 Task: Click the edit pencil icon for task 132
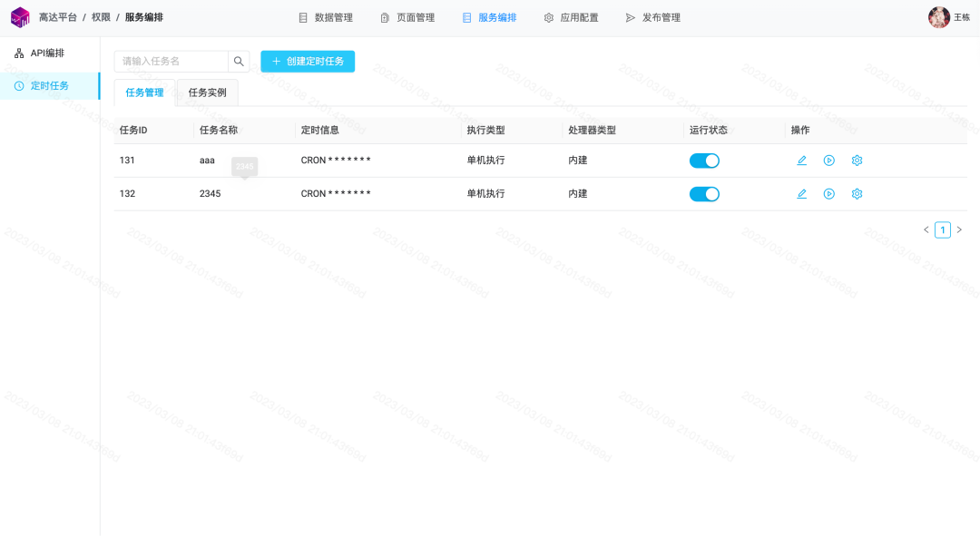[802, 194]
